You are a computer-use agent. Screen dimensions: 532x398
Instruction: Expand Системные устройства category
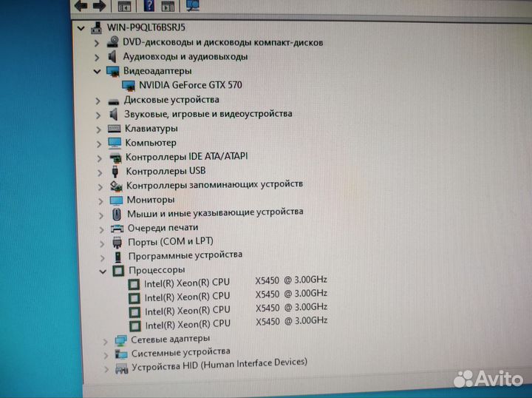106,355
